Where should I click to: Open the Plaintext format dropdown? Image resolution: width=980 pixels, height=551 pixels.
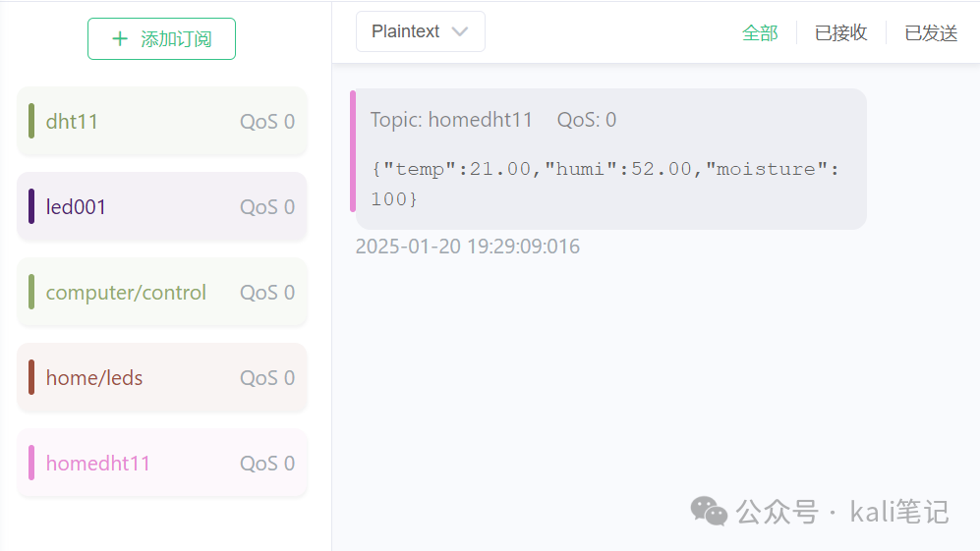click(420, 31)
